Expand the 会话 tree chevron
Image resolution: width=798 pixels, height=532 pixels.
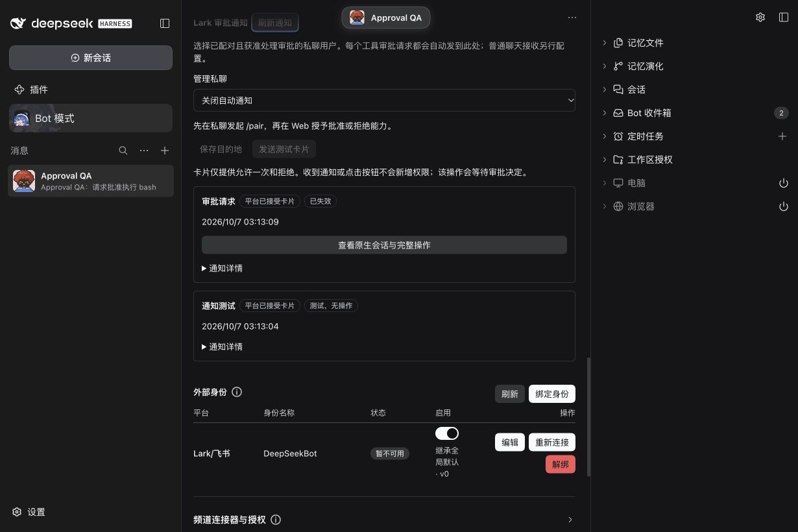pyautogui.click(x=605, y=90)
